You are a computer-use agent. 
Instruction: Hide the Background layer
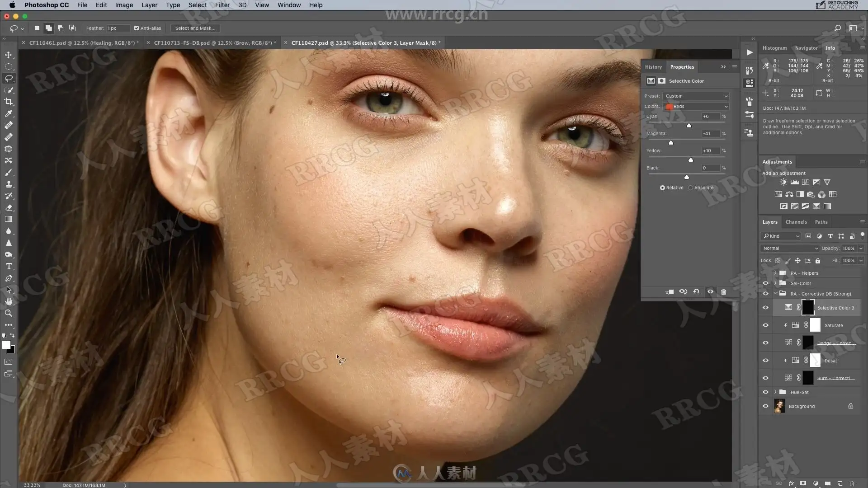[765, 406]
